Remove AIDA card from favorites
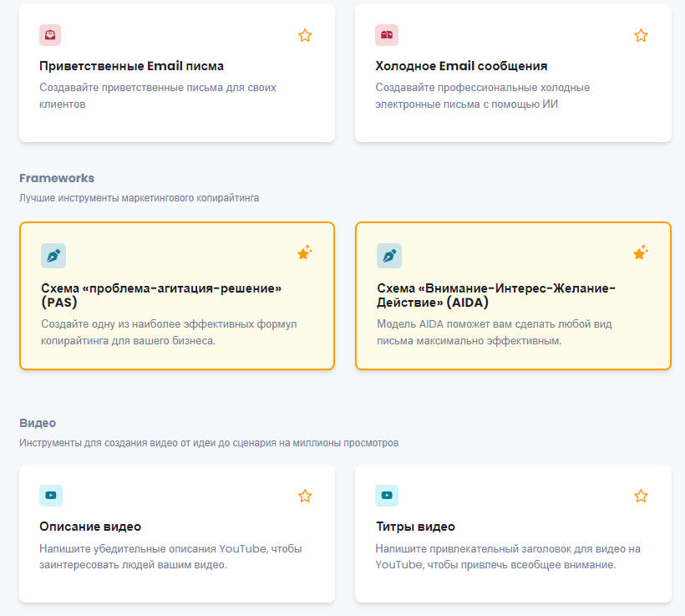This screenshot has height=616, width=685. tap(641, 252)
